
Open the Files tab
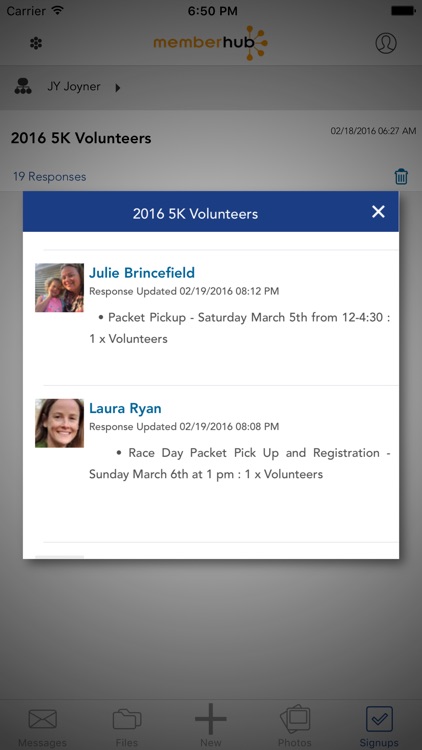point(127,726)
